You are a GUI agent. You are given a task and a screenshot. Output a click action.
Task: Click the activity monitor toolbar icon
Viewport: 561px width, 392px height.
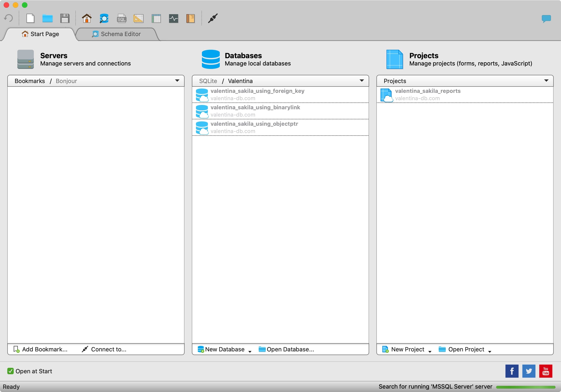tap(173, 18)
